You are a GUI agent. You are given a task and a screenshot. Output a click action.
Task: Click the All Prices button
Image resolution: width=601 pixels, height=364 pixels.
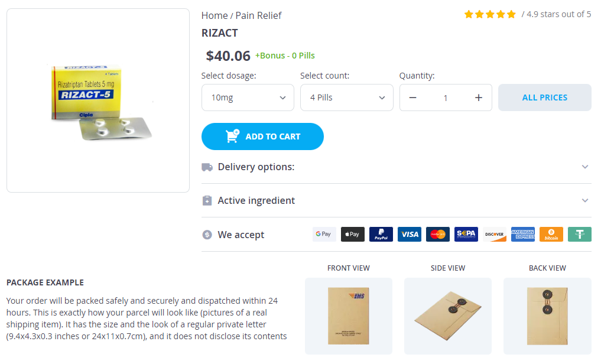tap(545, 97)
